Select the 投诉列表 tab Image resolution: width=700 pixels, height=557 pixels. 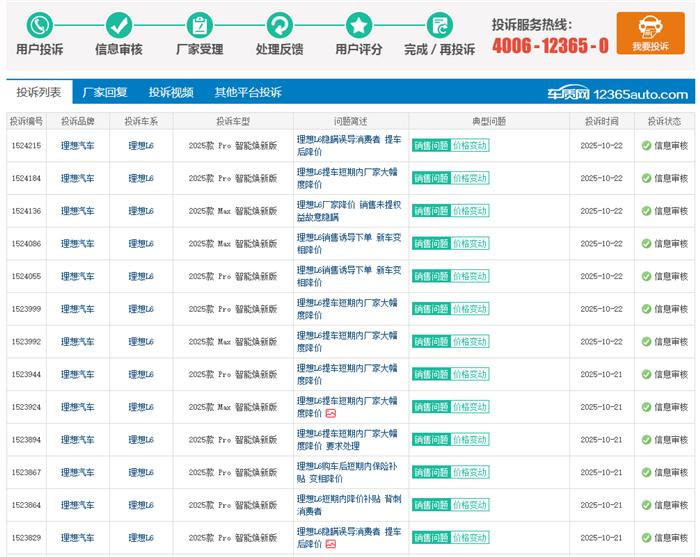(38, 92)
